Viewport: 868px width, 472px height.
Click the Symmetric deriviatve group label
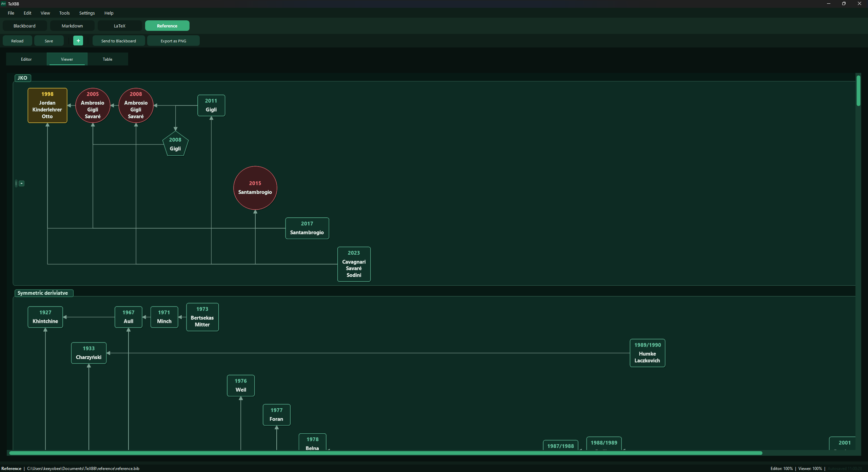(x=44, y=293)
